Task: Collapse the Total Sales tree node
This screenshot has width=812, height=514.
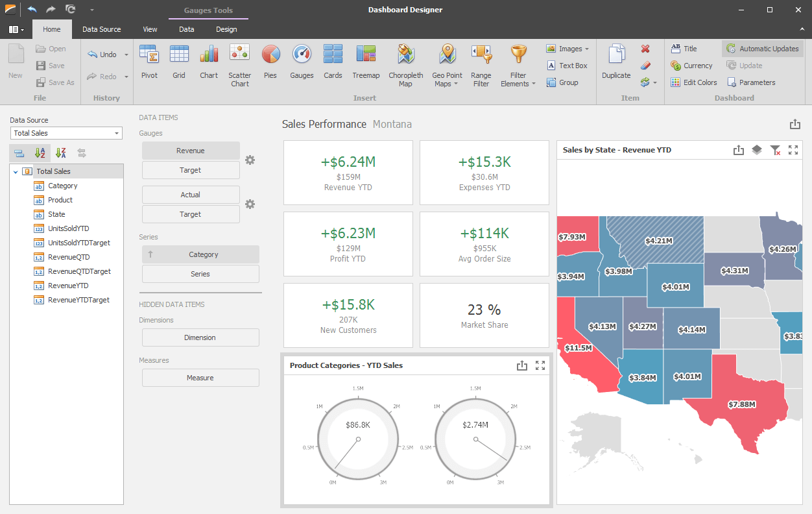Action: coord(16,171)
